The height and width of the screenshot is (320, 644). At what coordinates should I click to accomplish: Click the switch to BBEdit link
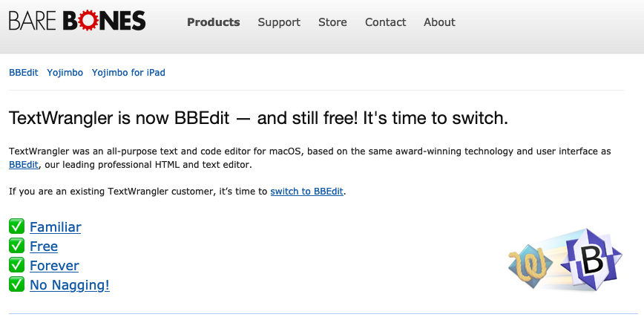pos(307,192)
